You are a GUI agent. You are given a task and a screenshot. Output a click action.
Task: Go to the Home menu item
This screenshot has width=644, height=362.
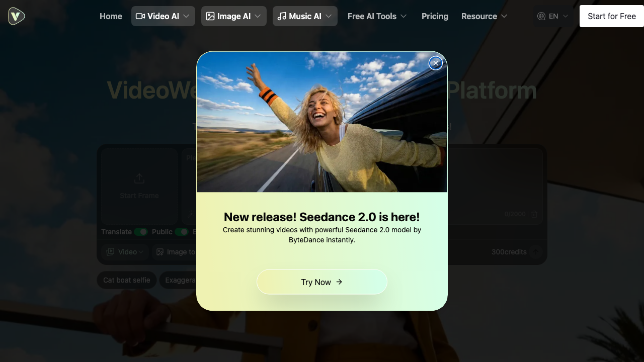(111, 16)
